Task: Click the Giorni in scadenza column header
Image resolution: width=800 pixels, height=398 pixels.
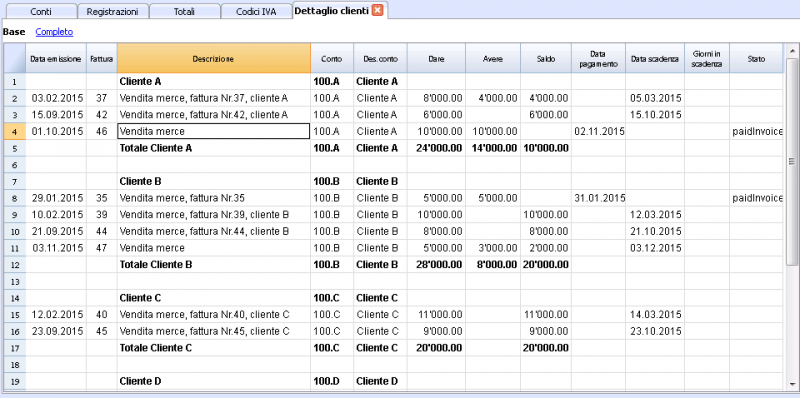Action: click(x=707, y=59)
